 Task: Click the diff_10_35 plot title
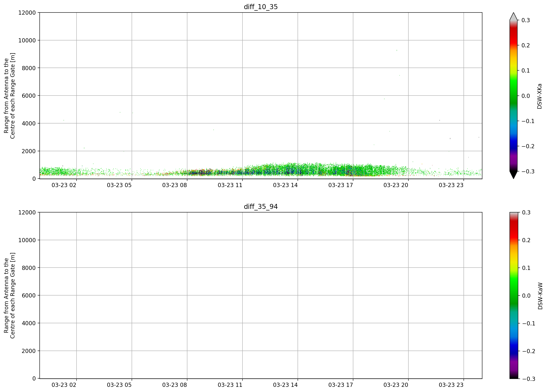click(x=261, y=7)
